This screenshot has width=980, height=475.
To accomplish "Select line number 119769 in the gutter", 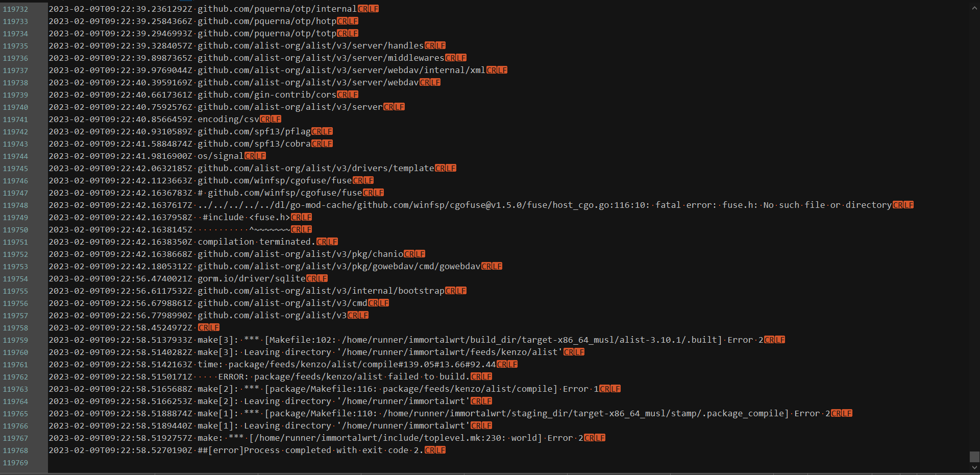I will pos(16,462).
